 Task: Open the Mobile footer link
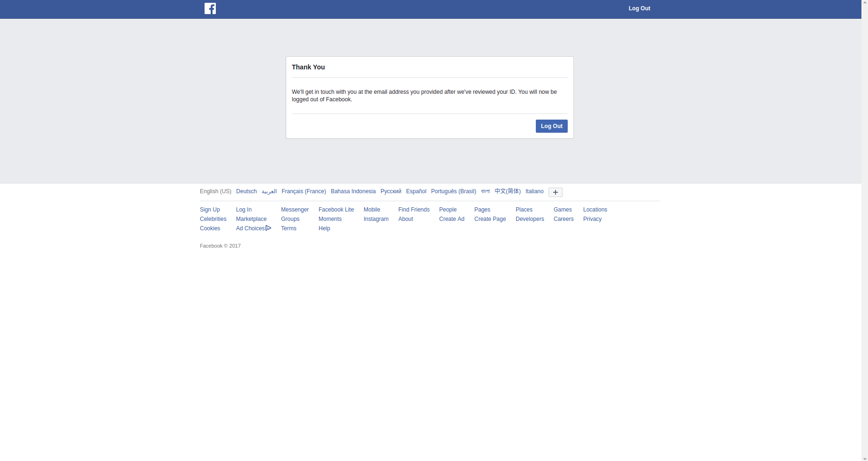pos(372,210)
